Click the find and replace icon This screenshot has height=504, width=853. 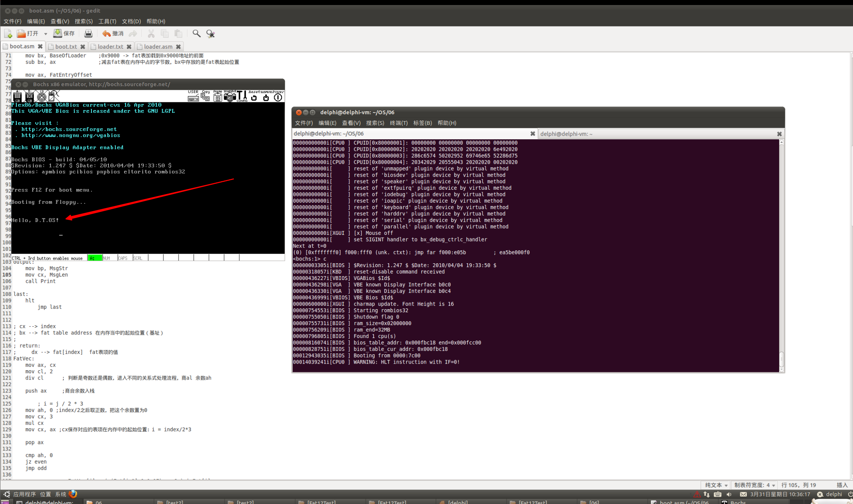click(210, 33)
